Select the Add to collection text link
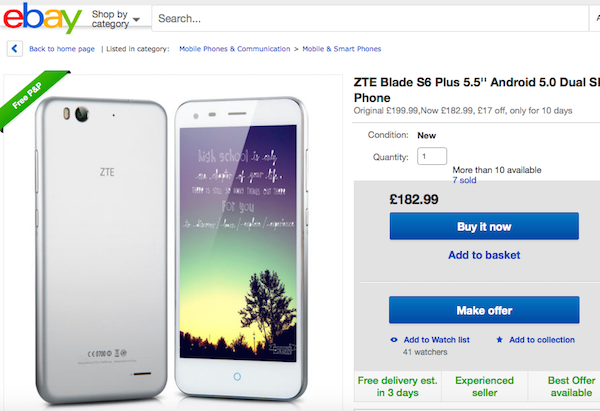The image size is (600, 411). click(541, 340)
